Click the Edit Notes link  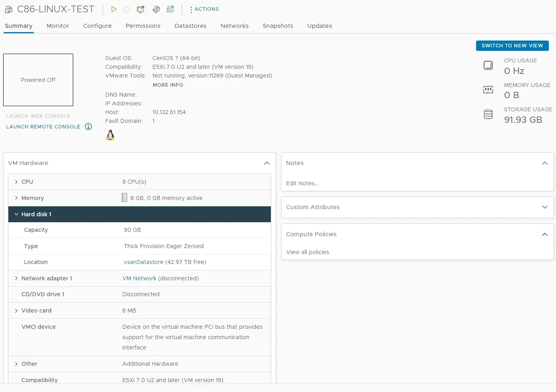click(x=302, y=183)
